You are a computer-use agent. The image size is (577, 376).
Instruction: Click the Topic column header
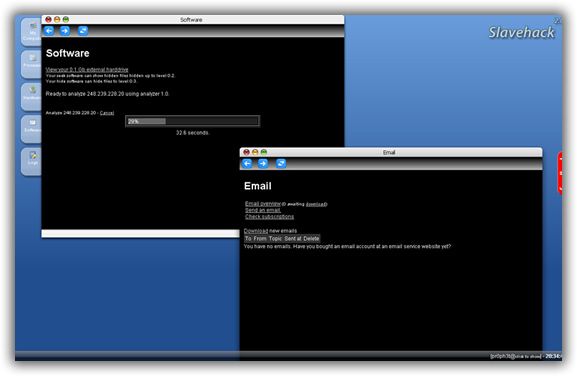pos(275,238)
